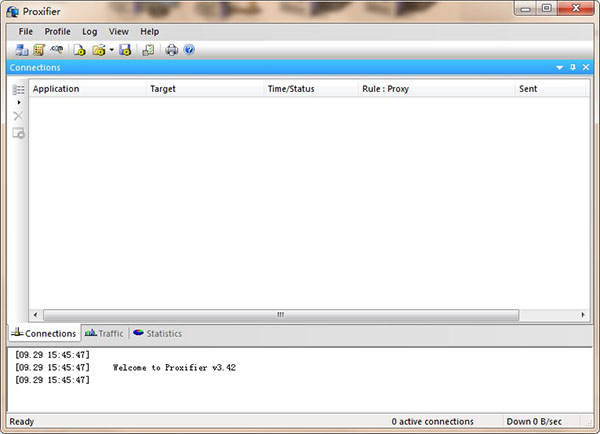Sort by Rule : Proxy column header

pyautogui.click(x=437, y=89)
